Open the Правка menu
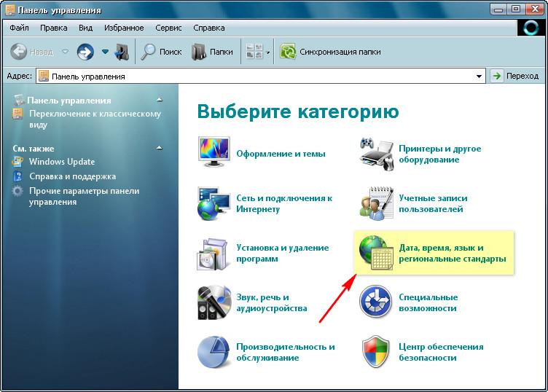 54,28
